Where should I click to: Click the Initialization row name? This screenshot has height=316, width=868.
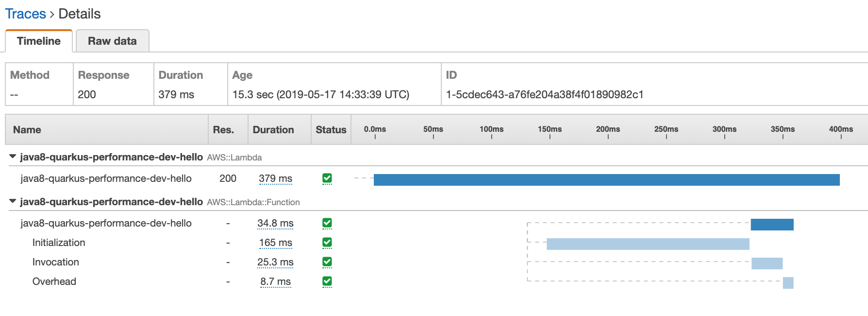pyautogui.click(x=59, y=243)
